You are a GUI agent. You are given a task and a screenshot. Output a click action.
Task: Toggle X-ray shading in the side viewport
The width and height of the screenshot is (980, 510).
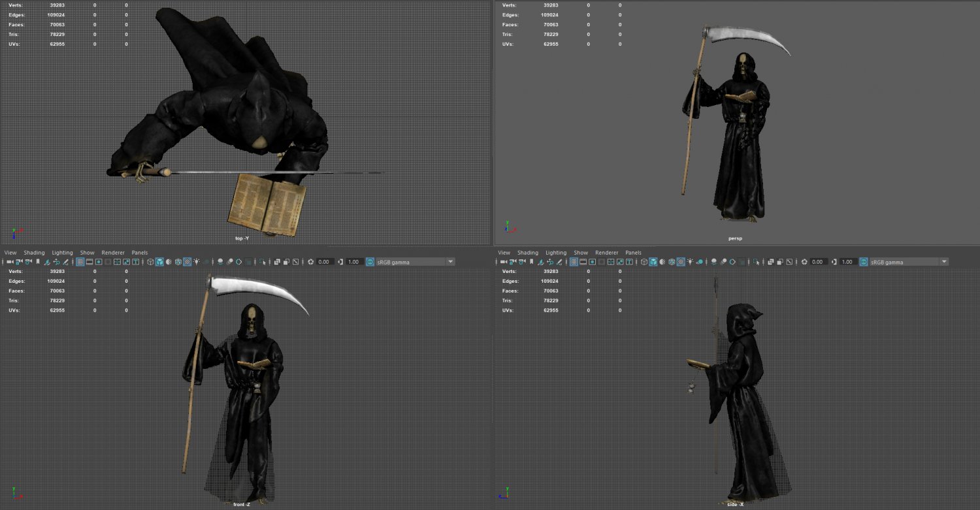771,261
